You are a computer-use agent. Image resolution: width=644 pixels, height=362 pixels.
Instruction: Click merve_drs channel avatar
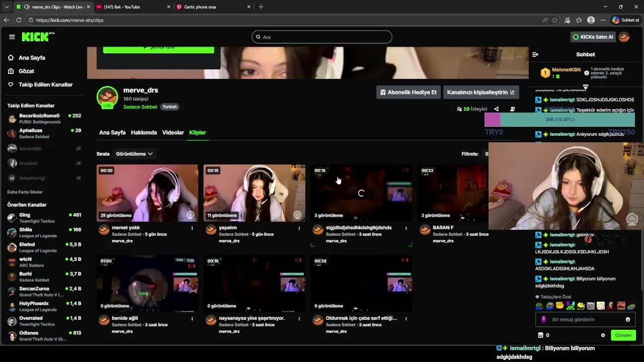(x=107, y=97)
